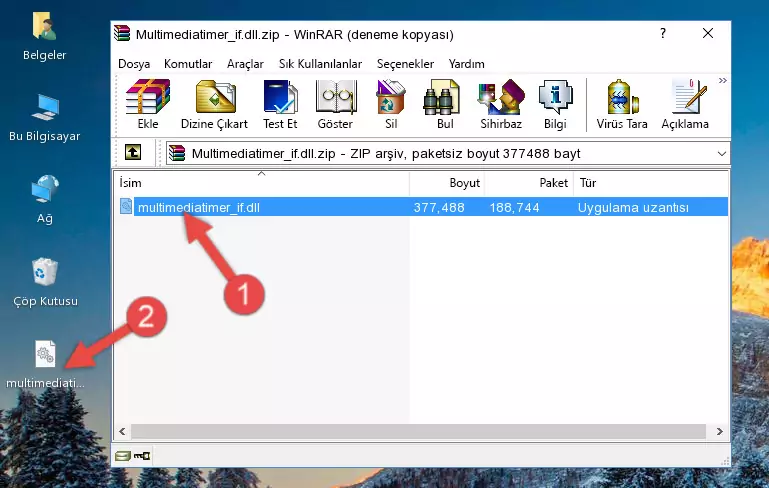Open the Dosya menu
The height and width of the screenshot is (488, 769).
(134, 64)
